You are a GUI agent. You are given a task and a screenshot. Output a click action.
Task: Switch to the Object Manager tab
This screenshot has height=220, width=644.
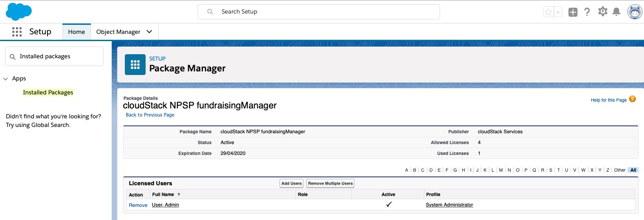click(118, 32)
